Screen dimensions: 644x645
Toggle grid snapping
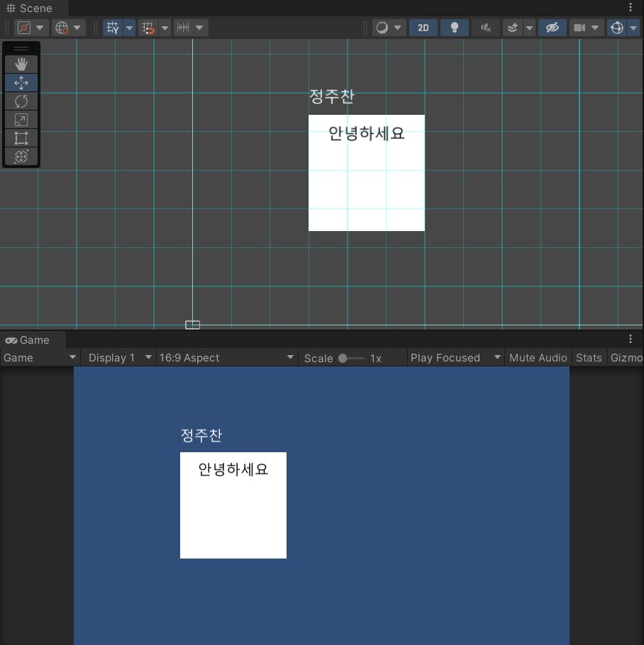click(148, 28)
